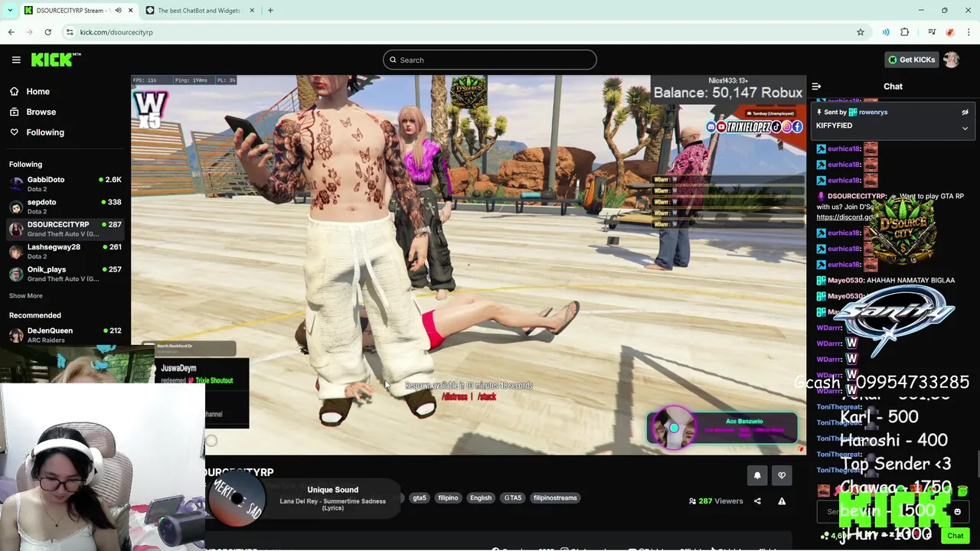Click the address bar URL

tap(116, 32)
